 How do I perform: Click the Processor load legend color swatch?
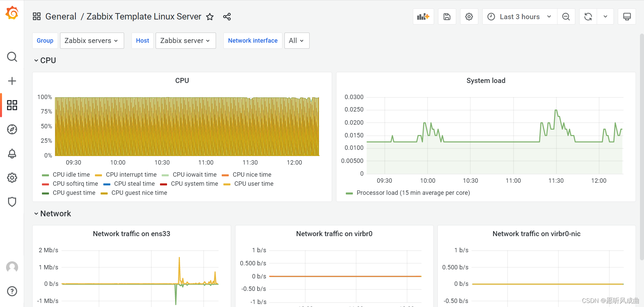click(349, 193)
